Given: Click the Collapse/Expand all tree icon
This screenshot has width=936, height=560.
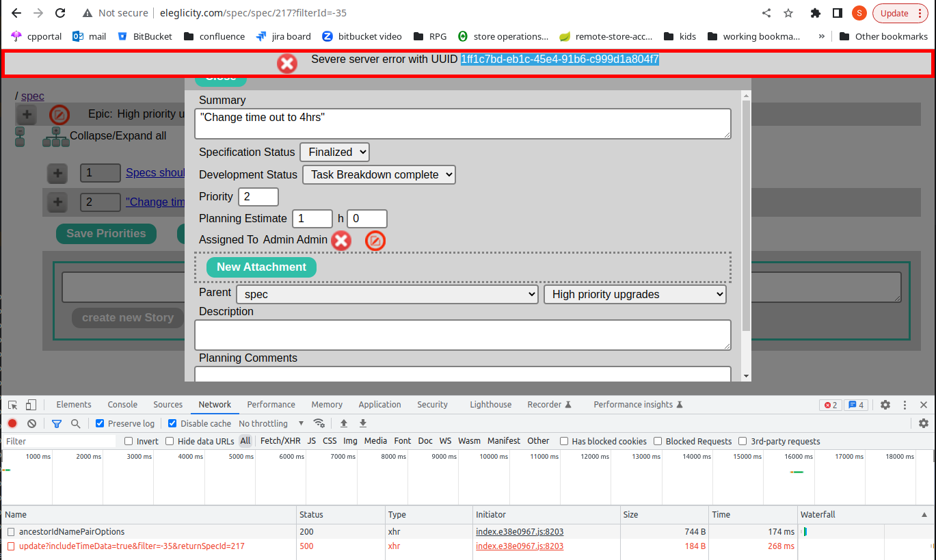Looking at the screenshot, I should tap(56, 137).
